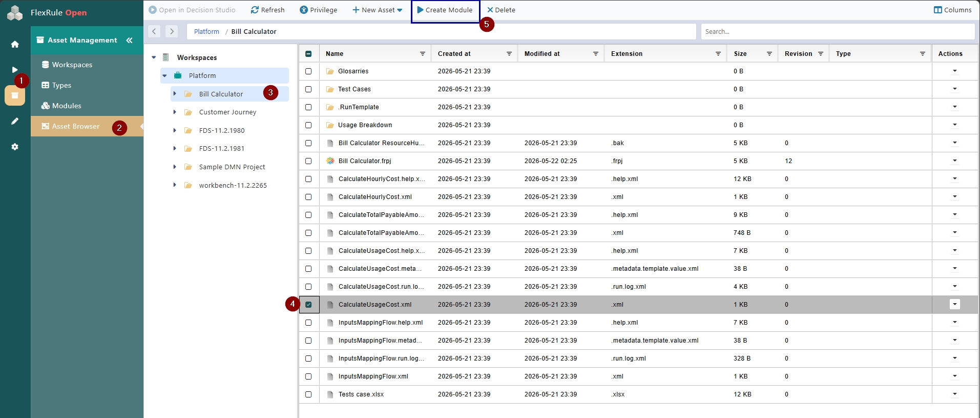Open the Columns chooser
This screenshot has height=418, width=980.
(953, 10)
